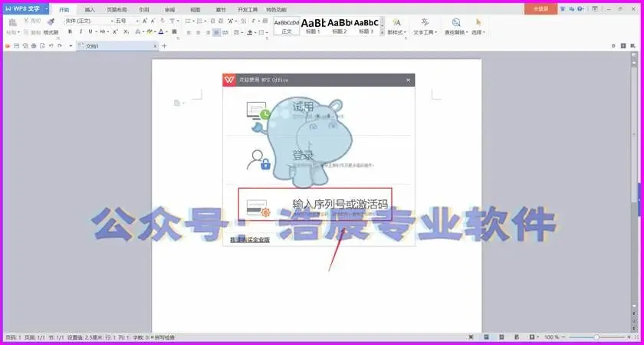
Task: Click the help icon in the title bar
Action: tap(580, 8)
